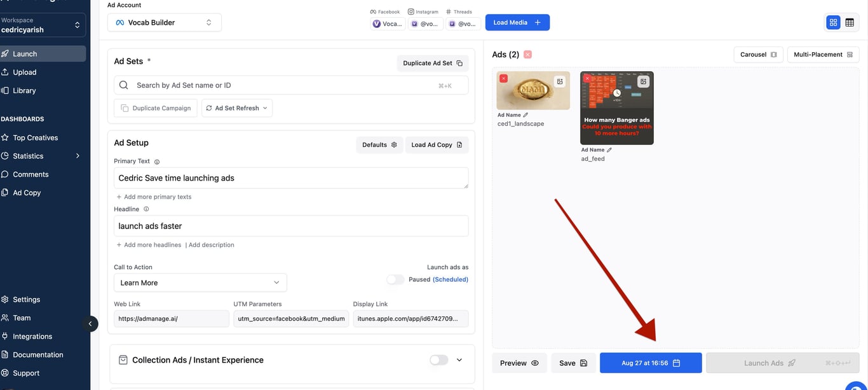Click the Collection Ads shopping bag icon
868x390 pixels.
point(123,359)
